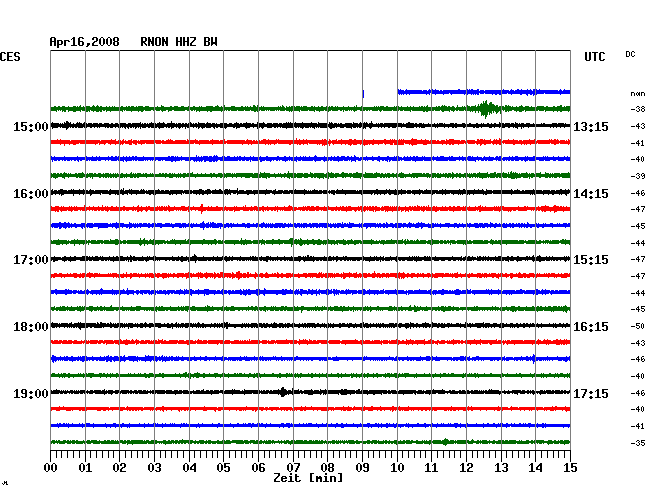Select the 18:00 local time label
The height and width of the screenshot is (494, 650).
tap(31, 327)
